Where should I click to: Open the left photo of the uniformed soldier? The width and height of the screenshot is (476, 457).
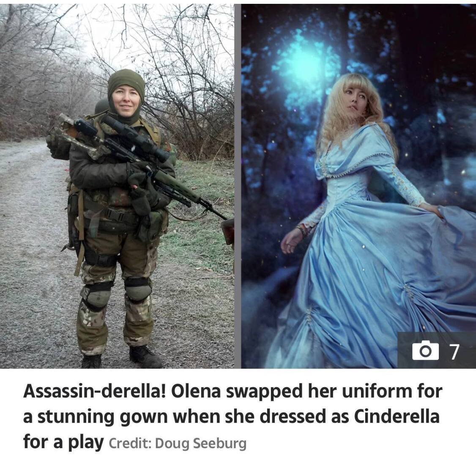pyautogui.click(x=117, y=186)
